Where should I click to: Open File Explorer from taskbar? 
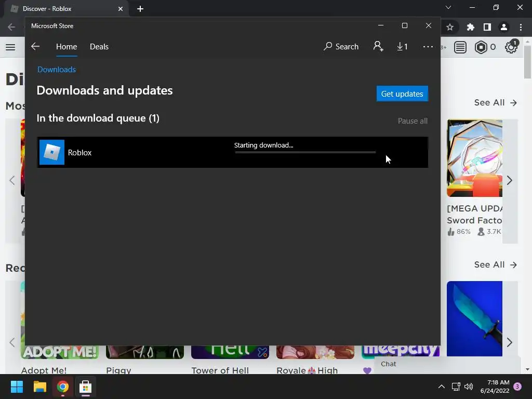click(x=39, y=387)
